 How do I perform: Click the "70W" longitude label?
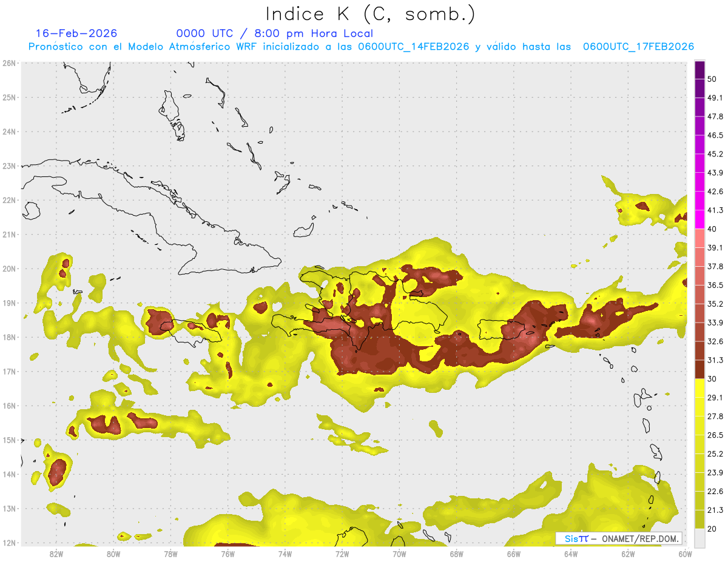pyautogui.click(x=399, y=554)
